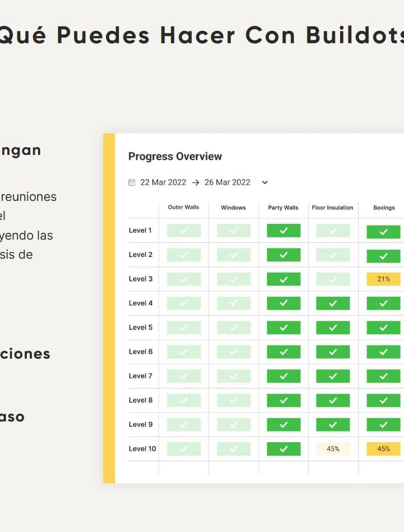Click Level 4 Floor Insulation green check cell

[333, 304]
